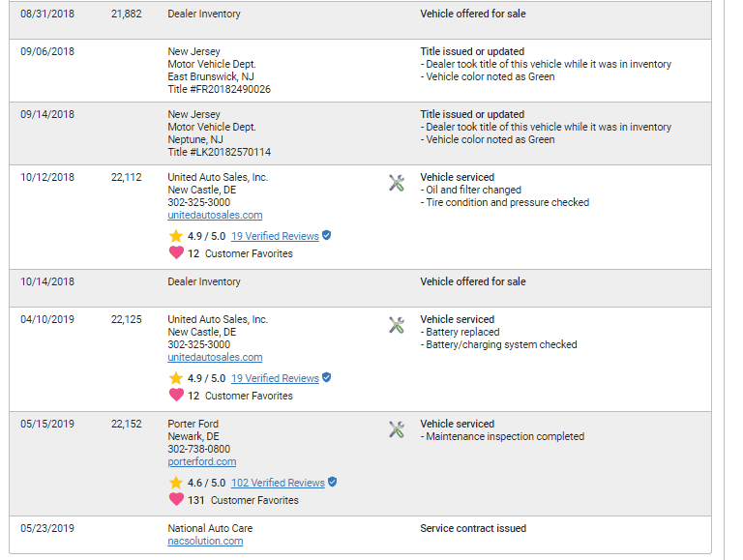Click the wrench icon for Porter Ford service
Image resolution: width=743 pixels, height=560 pixels.
(397, 429)
